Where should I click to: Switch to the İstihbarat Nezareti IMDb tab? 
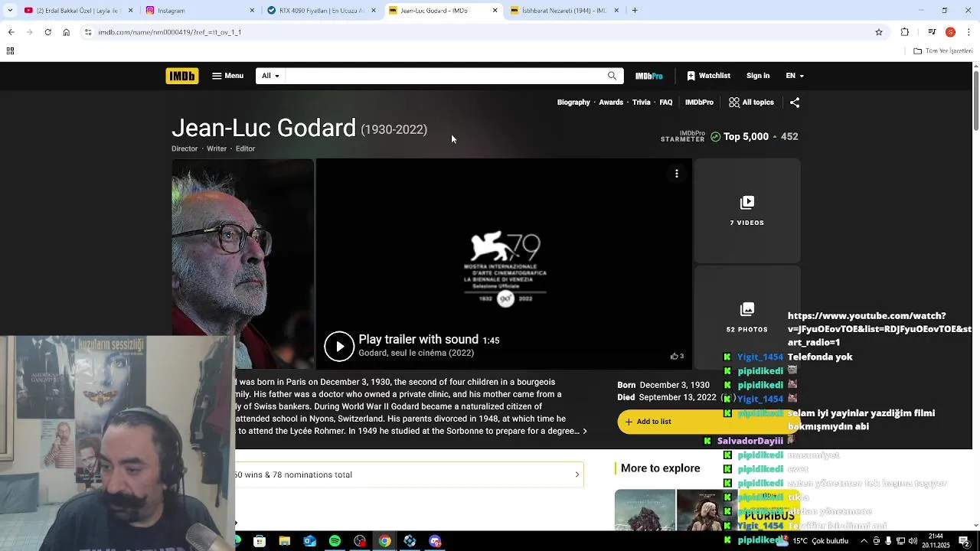pyautogui.click(x=564, y=11)
